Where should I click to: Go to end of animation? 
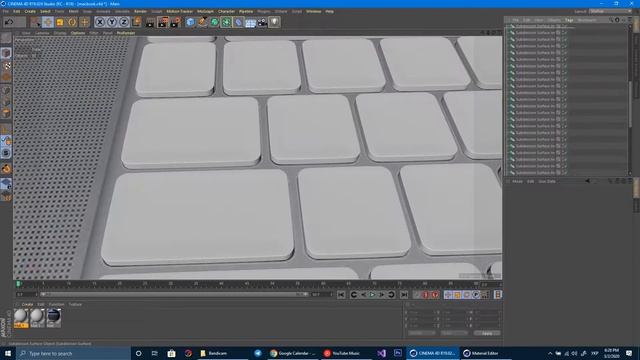pos(404,295)
